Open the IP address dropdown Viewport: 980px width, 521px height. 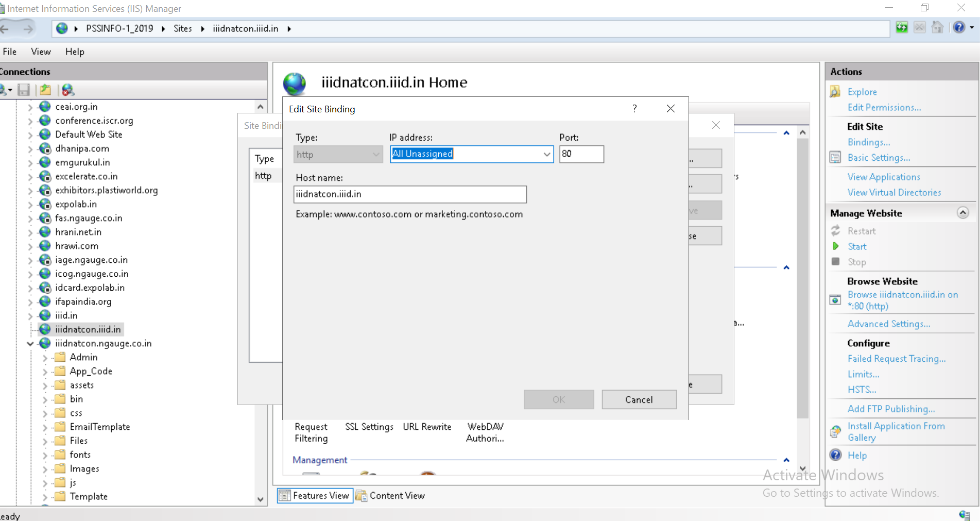pos(546,154)
